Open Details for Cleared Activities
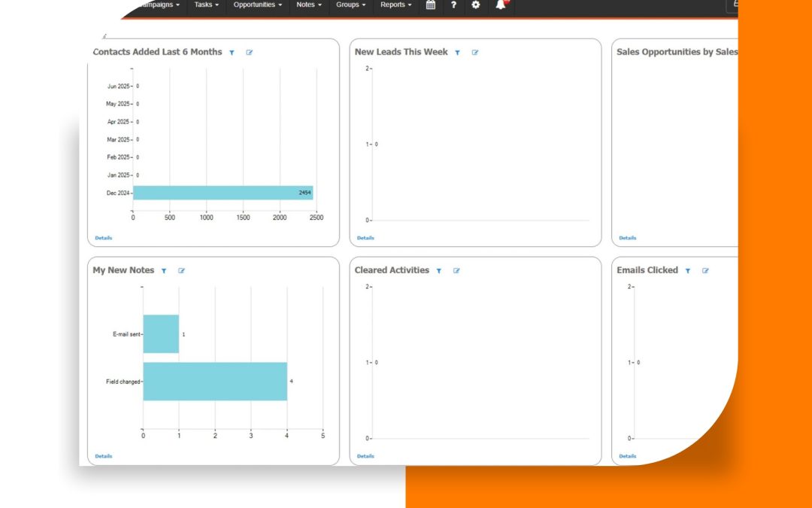Viewport: 812px width, 508px height. (365, 456)
